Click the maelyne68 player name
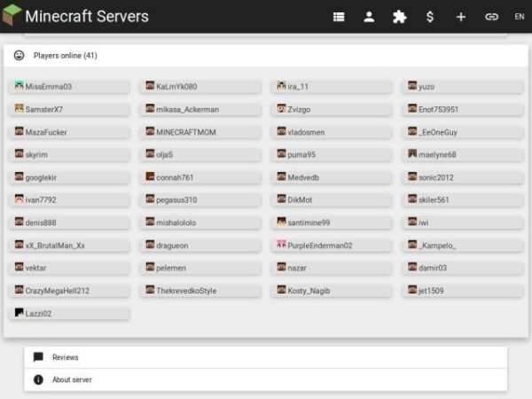 point(437,155)
